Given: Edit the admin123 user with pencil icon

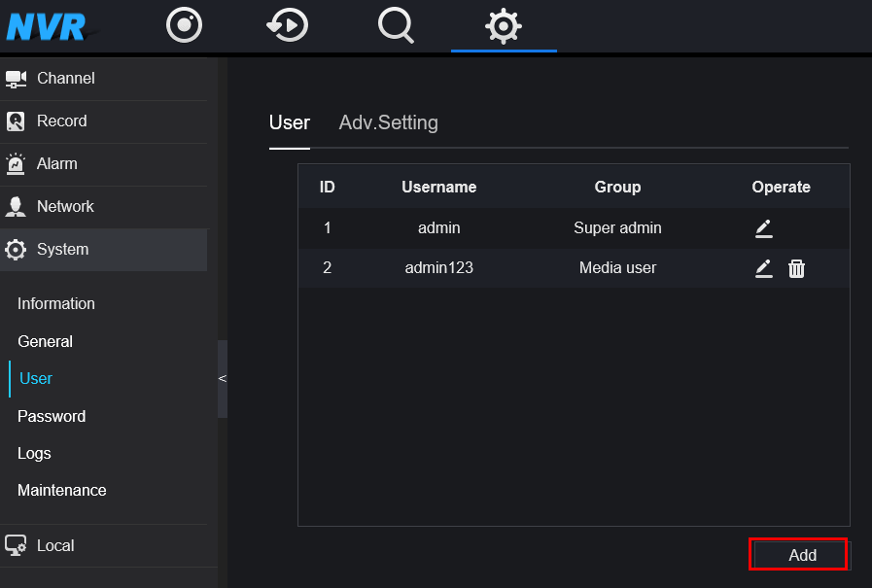Looking at the screenshot, I should pyautogui.click(x=764, y=268).
